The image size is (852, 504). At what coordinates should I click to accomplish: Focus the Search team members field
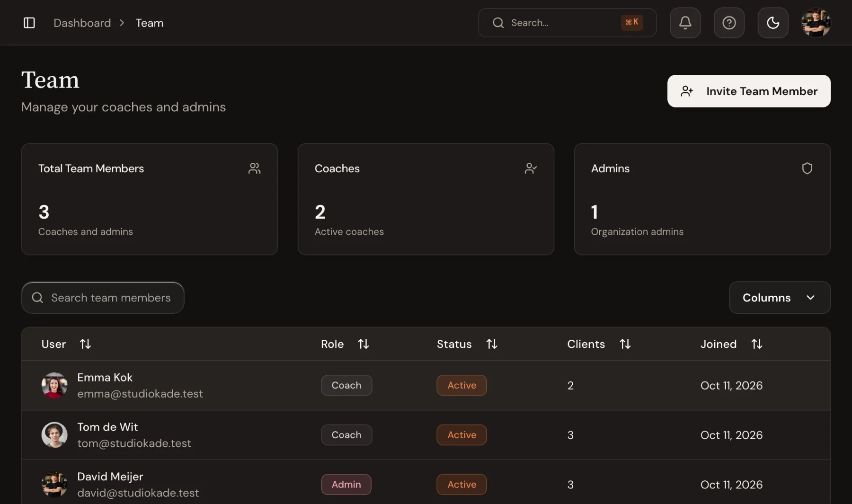(x=103, y=298)
